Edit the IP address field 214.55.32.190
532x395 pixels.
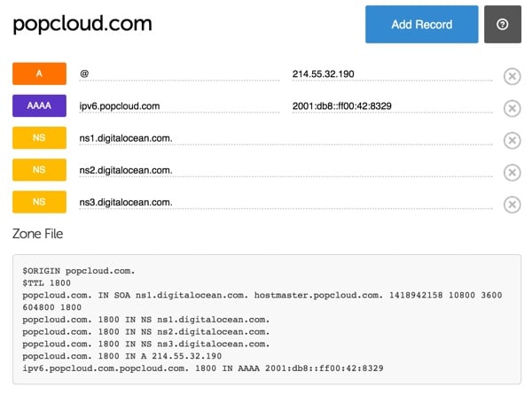pos(390,74)
